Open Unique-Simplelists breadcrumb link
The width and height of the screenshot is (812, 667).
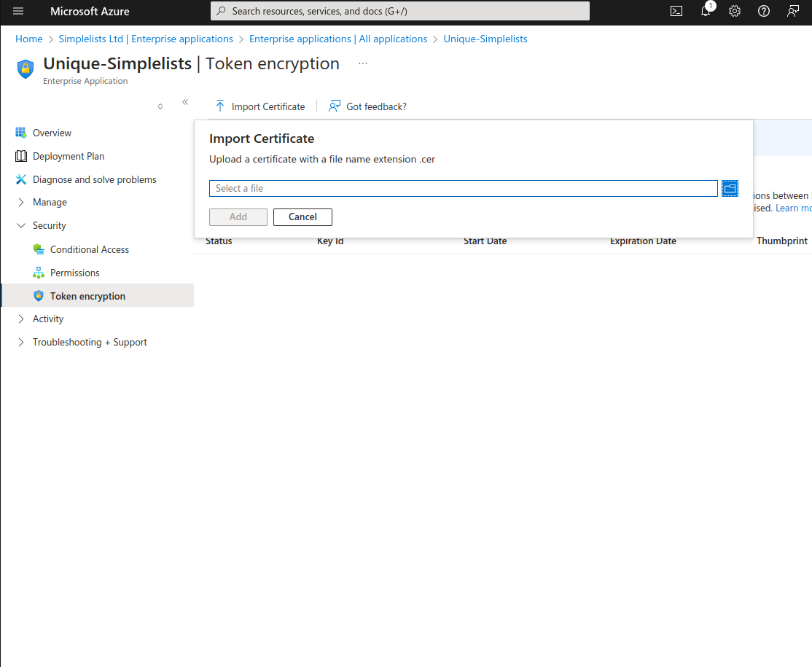485,39
